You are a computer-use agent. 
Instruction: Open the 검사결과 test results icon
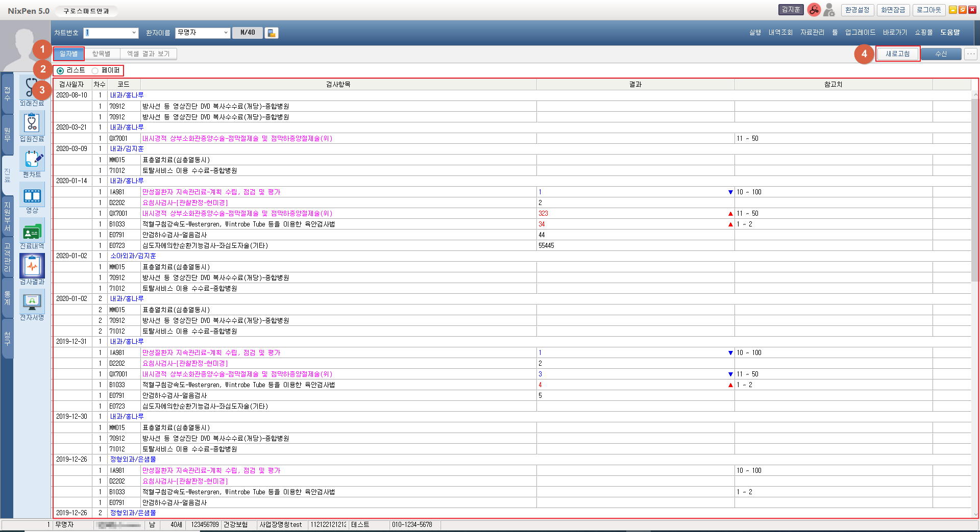pos(32,266)
